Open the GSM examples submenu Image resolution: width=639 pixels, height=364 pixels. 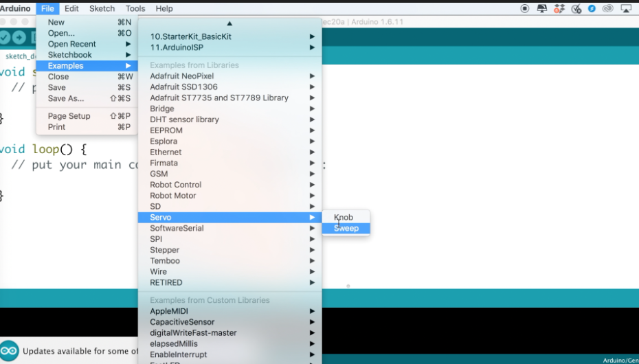[x=230, y=174]
